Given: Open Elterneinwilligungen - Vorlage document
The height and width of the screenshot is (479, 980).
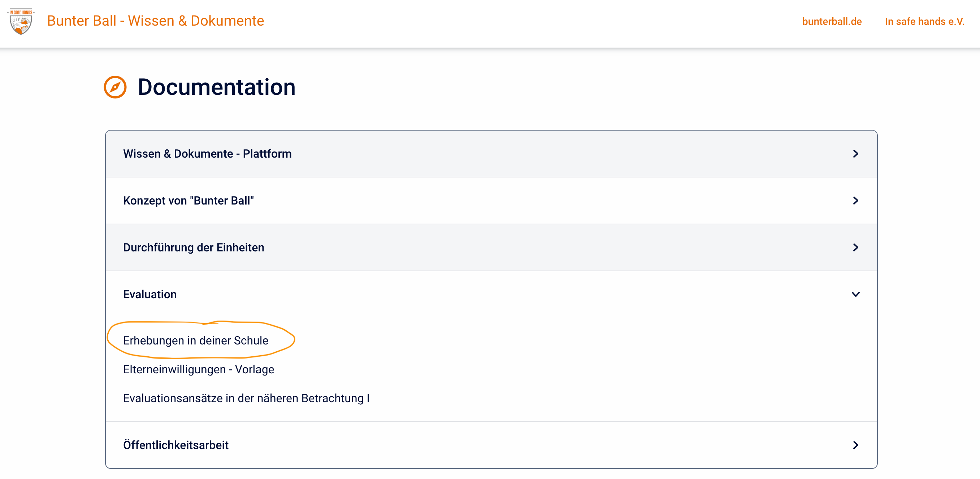Looking at the screenshot, I should (198, 369).
